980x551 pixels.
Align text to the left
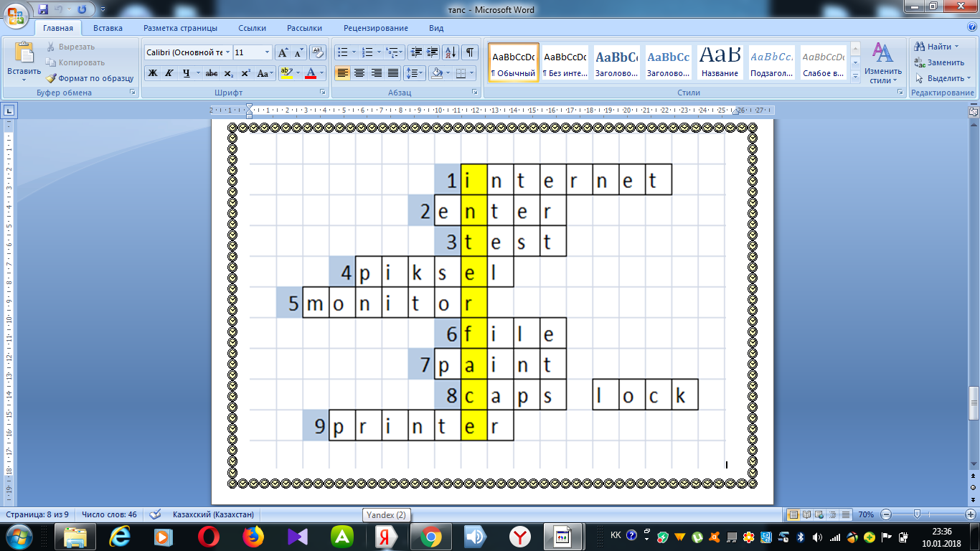coord(342,73)
